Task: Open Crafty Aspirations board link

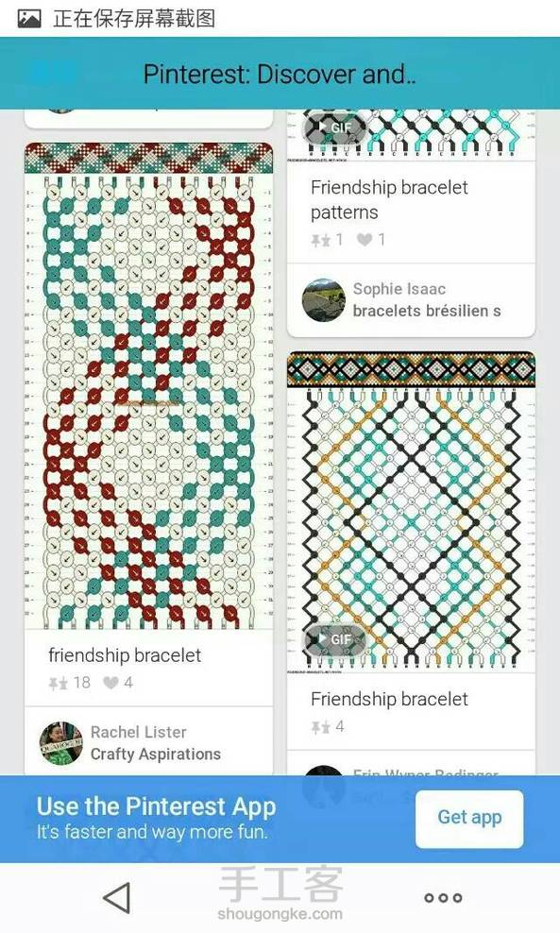Action: (x=155, y=754)
